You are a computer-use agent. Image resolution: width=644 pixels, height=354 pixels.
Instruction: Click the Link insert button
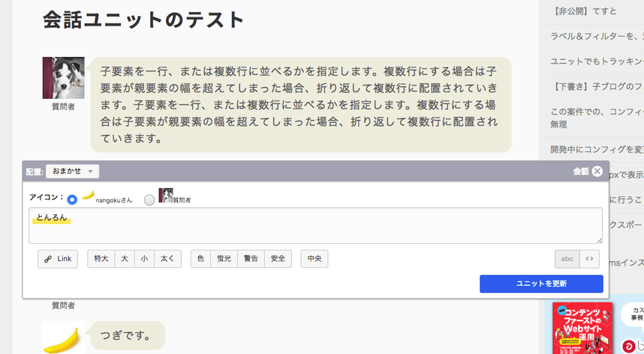tap(58, 259)
